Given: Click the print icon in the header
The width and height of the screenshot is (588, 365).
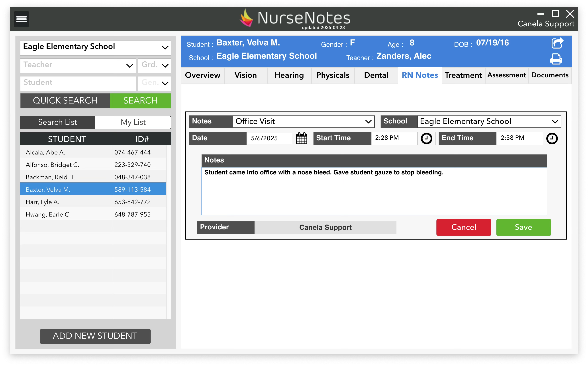Looking at the screenshot, I should pos(556,59).
